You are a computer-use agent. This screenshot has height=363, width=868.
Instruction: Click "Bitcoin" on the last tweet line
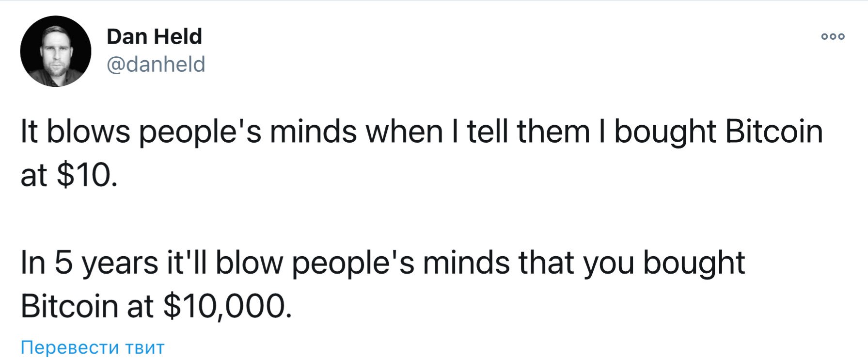pyautogui.click(x=69, y=306)
